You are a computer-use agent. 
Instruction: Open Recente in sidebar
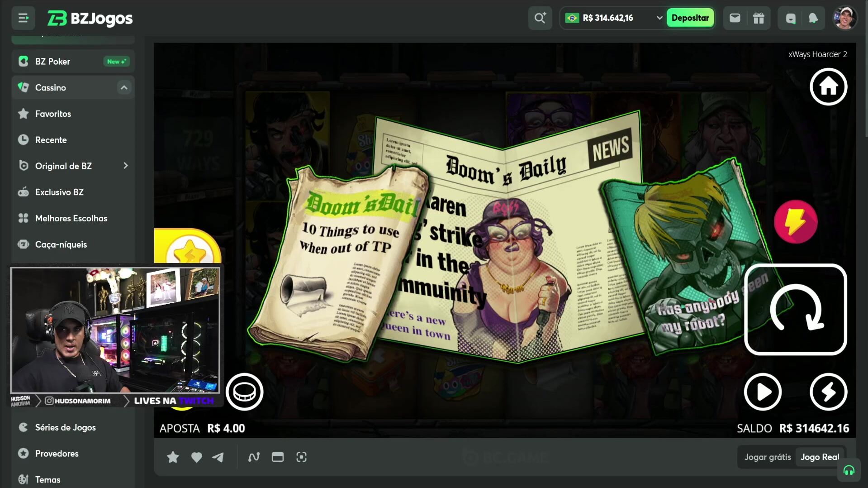tap(73, 140)
